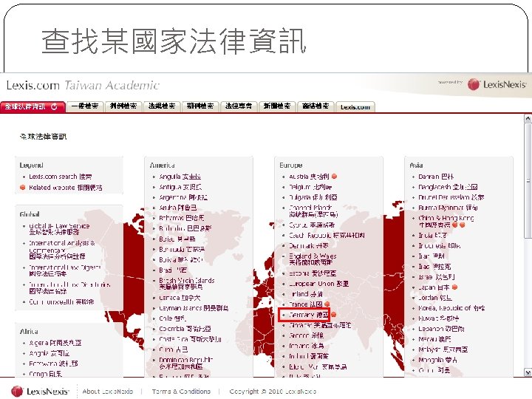Viewport: 532px width, 399px height.
Task: Open the Angola link in Africa list
Action: pyautogui.click(x=50, y=353)
